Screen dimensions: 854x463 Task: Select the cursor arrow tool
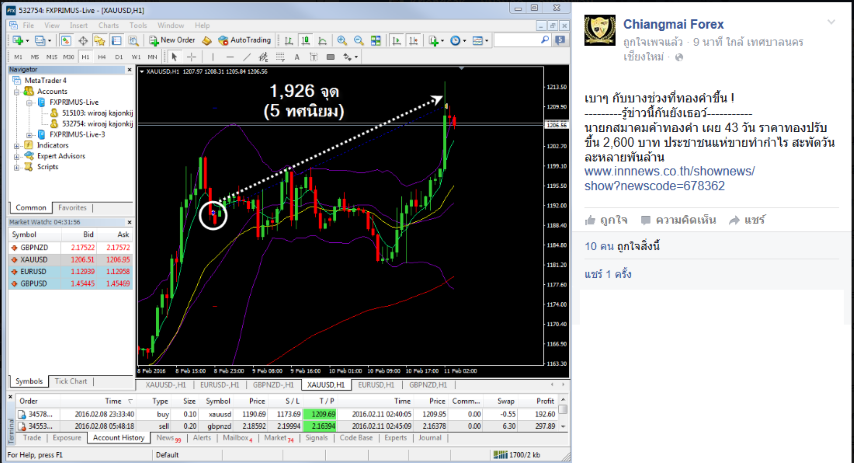(x=174, y=57)
